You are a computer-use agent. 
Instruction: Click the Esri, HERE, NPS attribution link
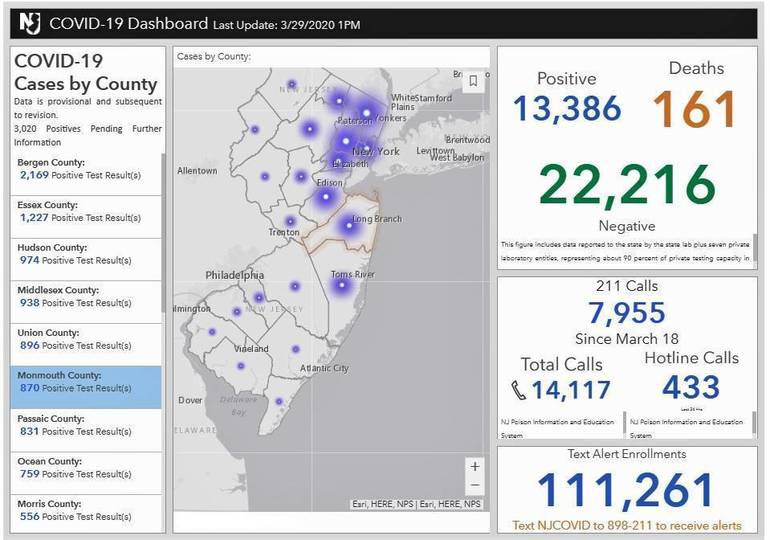416,504
